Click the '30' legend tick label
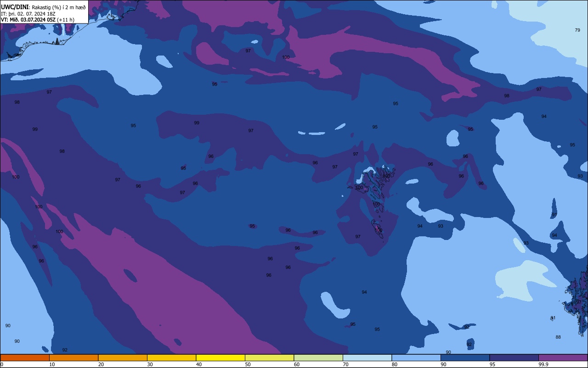588x368 pixels. (150, 364)
